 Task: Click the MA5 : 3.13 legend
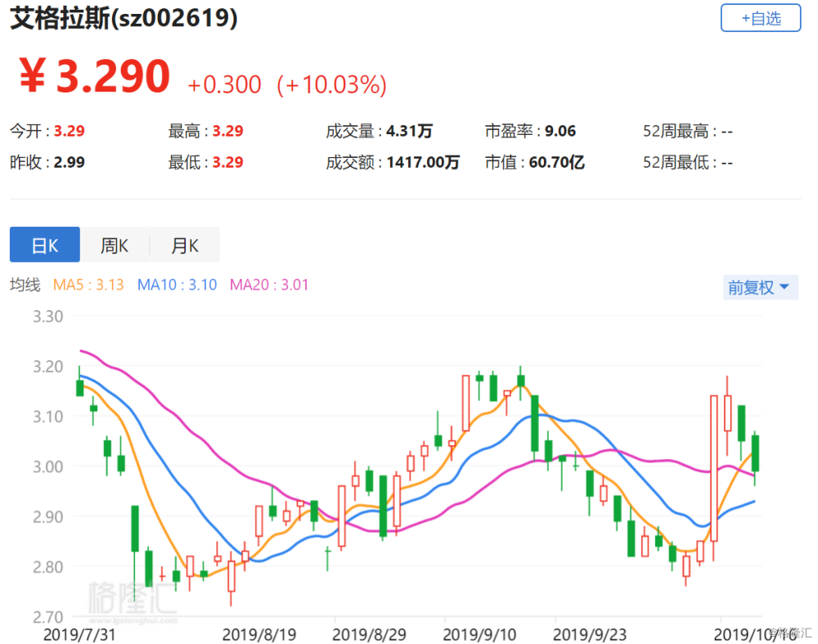[x=88, y=285]
